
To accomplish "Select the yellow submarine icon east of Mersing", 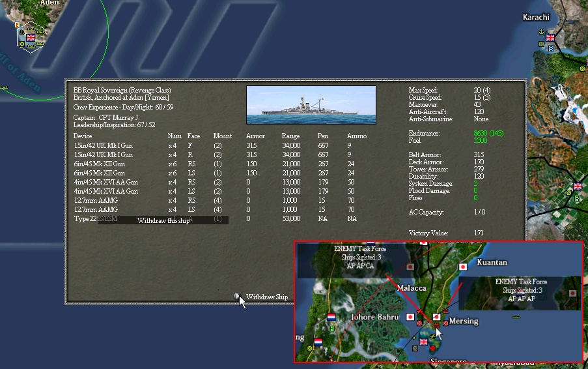I will coord(516,317).
